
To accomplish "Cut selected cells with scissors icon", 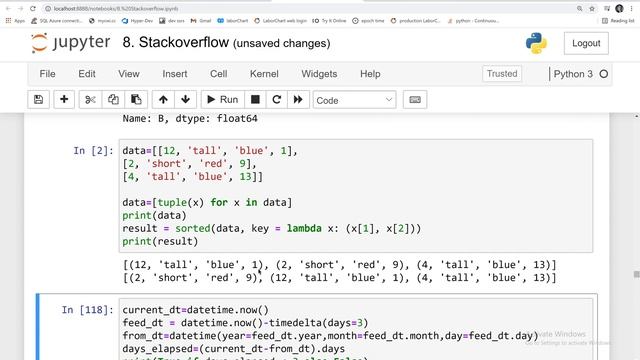I will pos(90,100).
